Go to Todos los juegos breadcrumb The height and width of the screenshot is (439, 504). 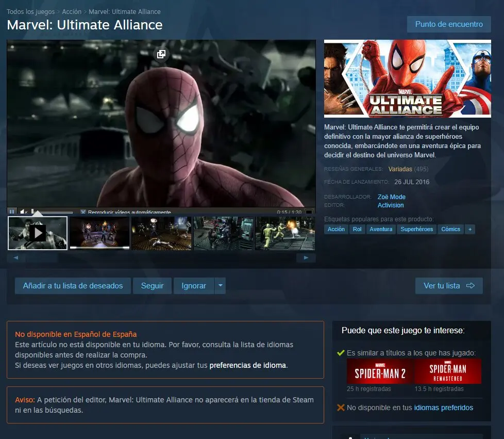31,11
